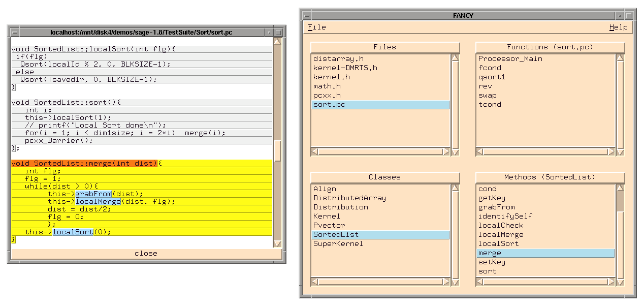
Task: Select the Distribution class
Action: click(x=380, y=207)
